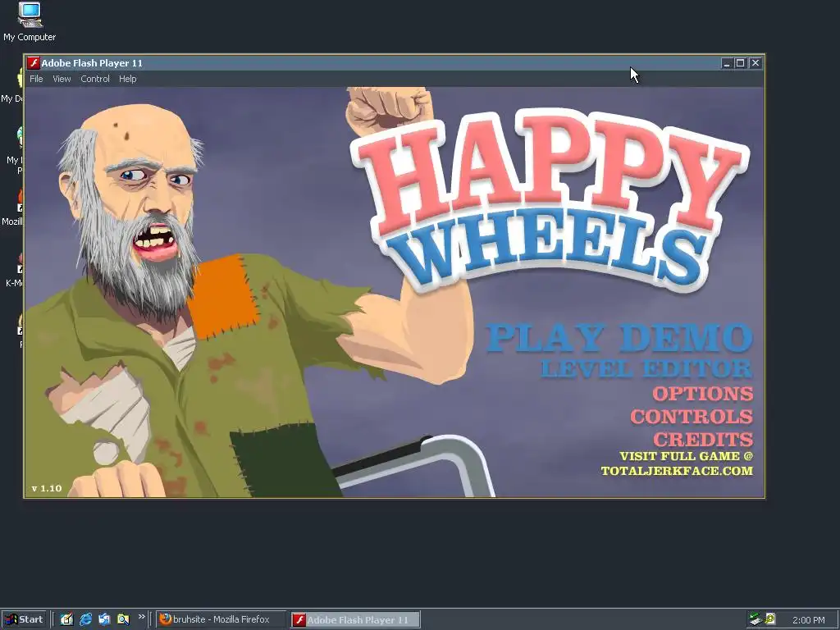Open the View menu
The width and height of the screenshot is (840, 630).
click(62, 79)
